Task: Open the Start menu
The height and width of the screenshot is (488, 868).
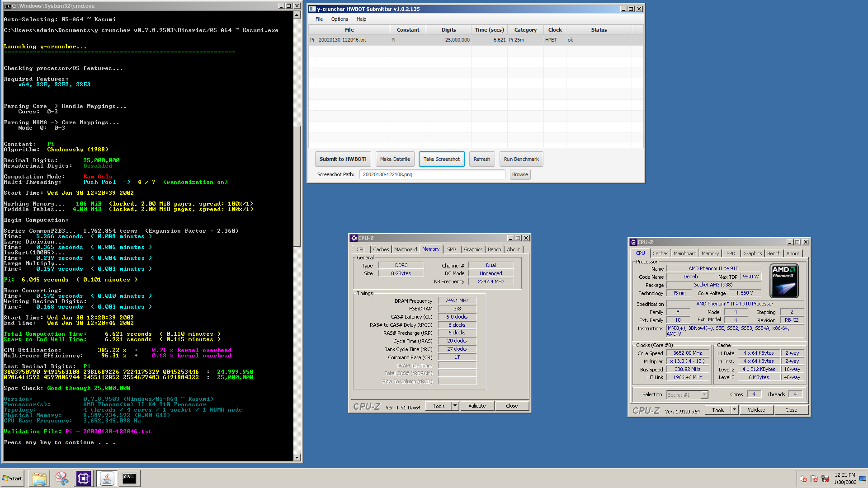Action: (13, 479)
